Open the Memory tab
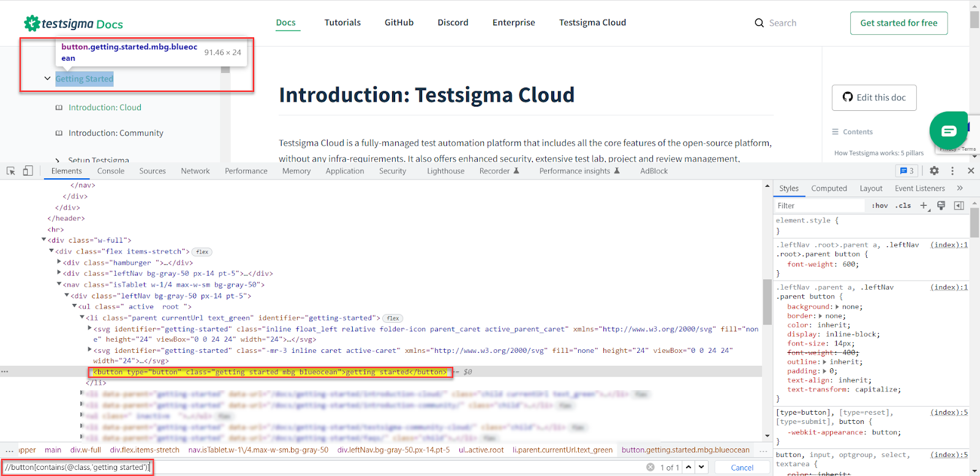The image size is (980, 476). click(x=296, y=171)
